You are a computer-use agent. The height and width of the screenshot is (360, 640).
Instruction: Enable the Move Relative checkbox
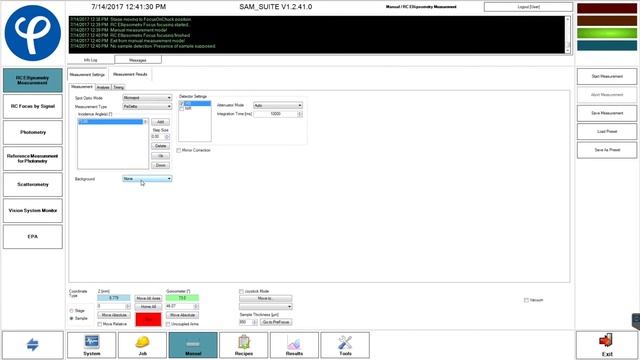tap(100, 324)
